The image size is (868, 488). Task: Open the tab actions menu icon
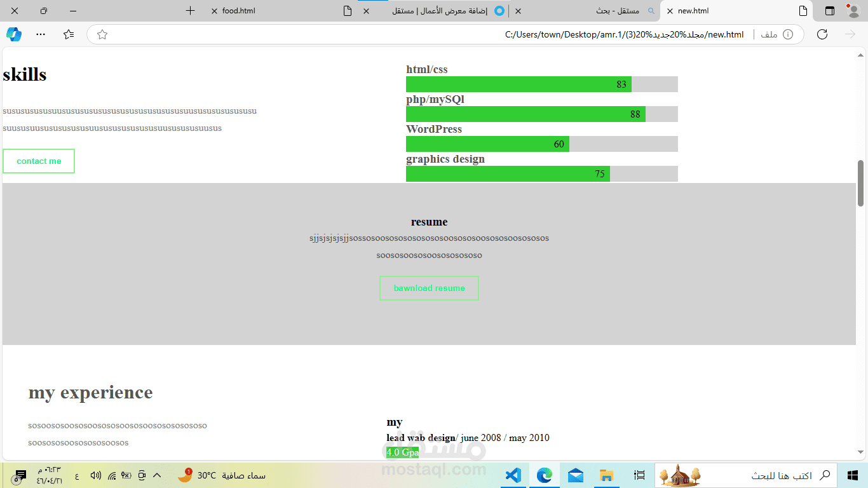[830, 11]
